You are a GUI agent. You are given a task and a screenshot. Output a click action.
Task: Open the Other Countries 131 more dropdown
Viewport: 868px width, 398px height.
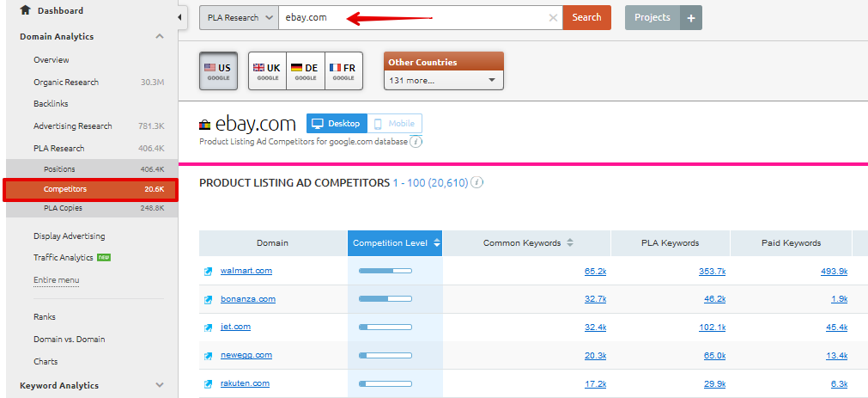pos(443,81)
